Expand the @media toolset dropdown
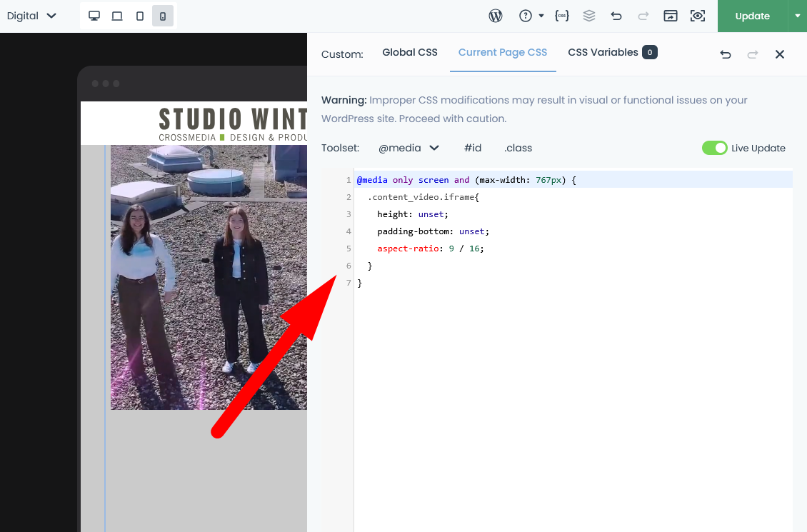The height and width of the screenshot is (532, 807). pyautogui.click(x=408, y=148)
